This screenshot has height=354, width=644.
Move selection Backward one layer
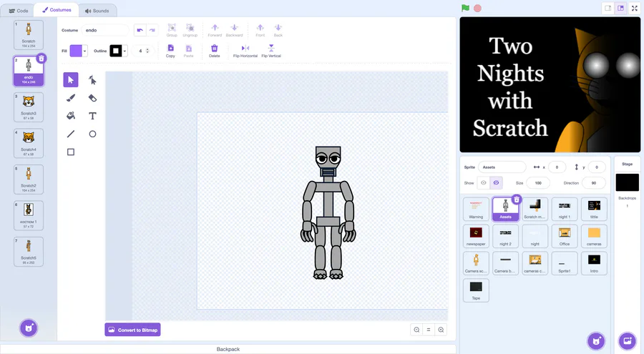coord(234,30)
